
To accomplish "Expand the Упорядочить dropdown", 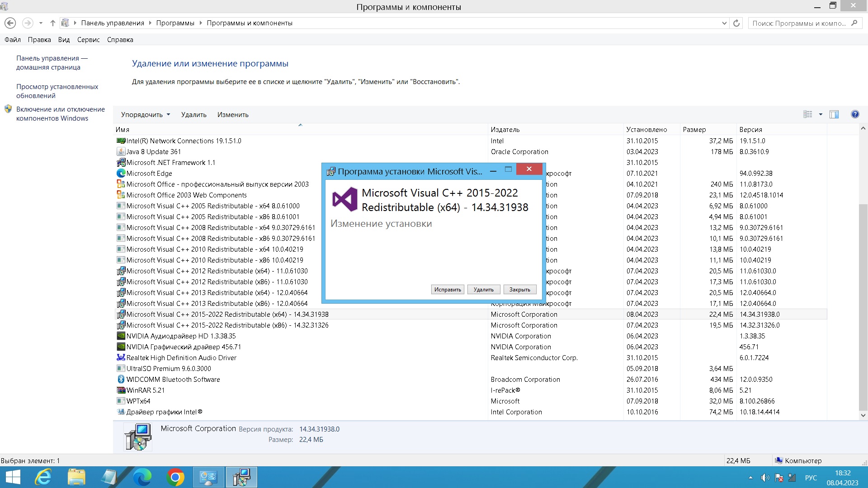I will 146,115.
